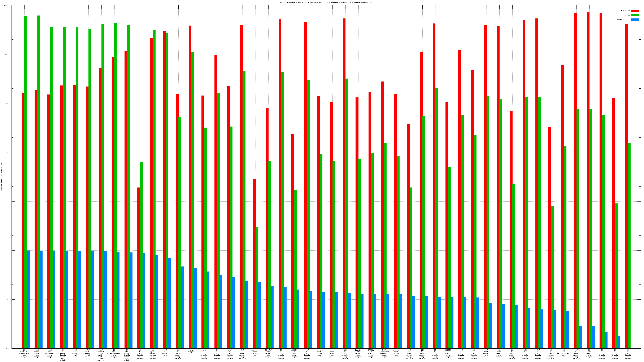Click the sa-accredit.habeas.com x-axis label
The image size is (644, 362).
coord(384,353)
